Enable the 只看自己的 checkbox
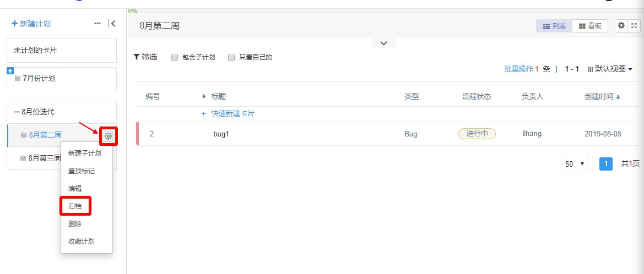This screenshot has width=644, height=274. (x=231, y=57)
